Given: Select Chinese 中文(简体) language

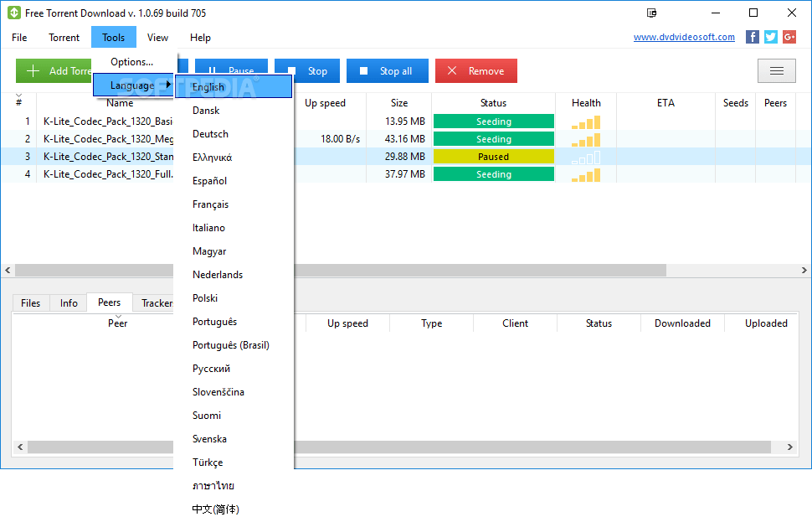Looking at the screenshot, I should pos(234,509).
